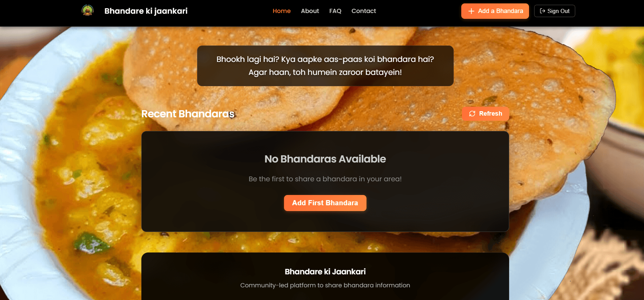Sign Out of the account
Viewport: 644px width, 300px height.
(x=554, y=11)
